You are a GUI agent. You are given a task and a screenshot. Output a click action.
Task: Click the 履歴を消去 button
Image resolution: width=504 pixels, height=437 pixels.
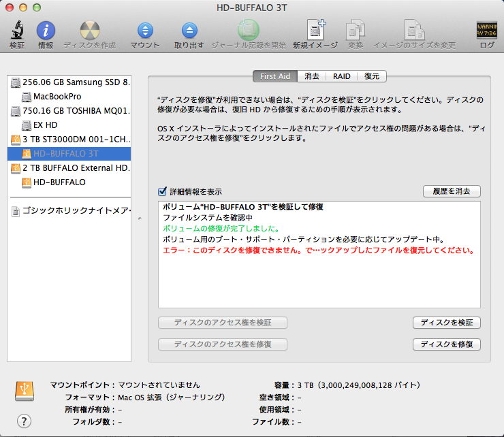(x=452, y=191)
